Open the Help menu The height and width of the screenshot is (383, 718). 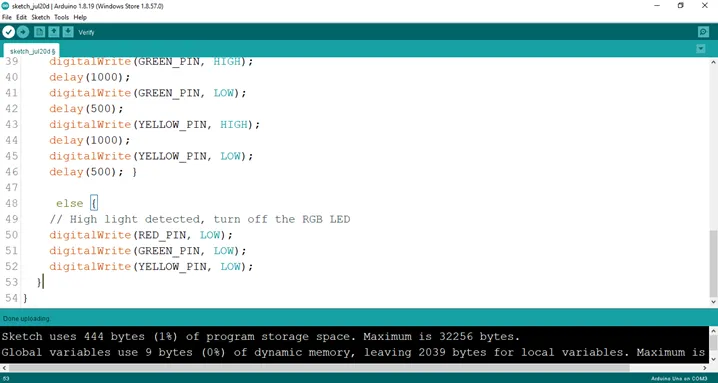point(80,17)
